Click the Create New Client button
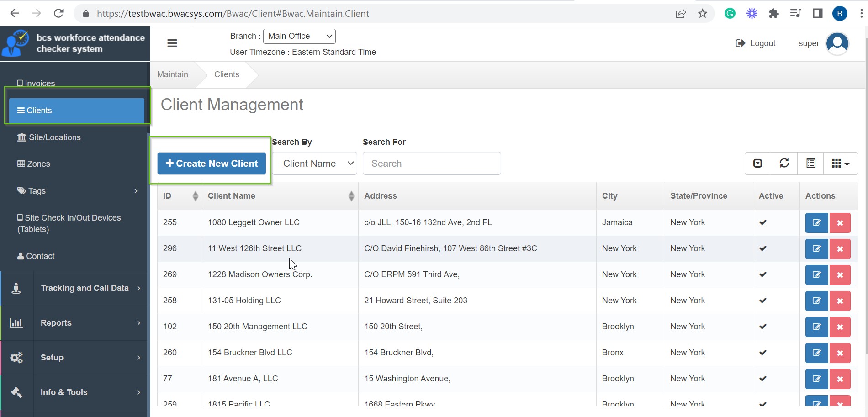 (x=212, y=164)
